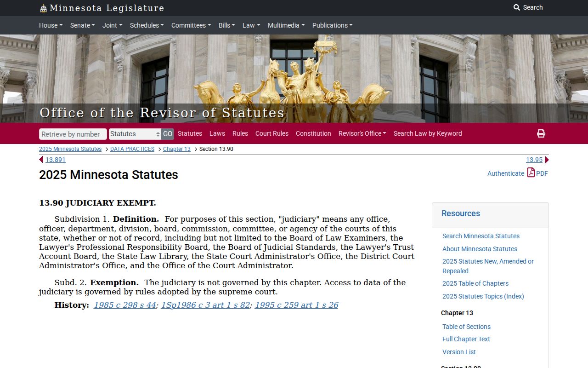Open Rules in the red navigation bar
Image resolution: width=588 pixels, height=368 pixels.
click(240, 133)
